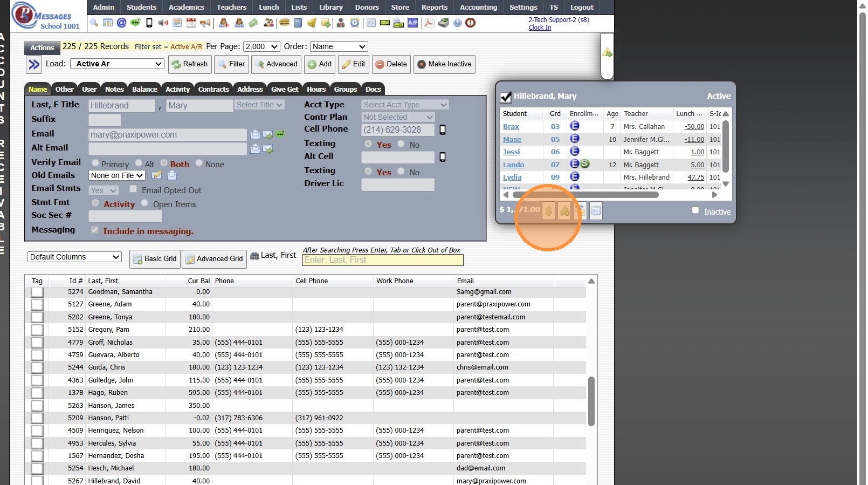
Task: Click the hamburger lunch icon in the toolbar
Action: [284, 23]
